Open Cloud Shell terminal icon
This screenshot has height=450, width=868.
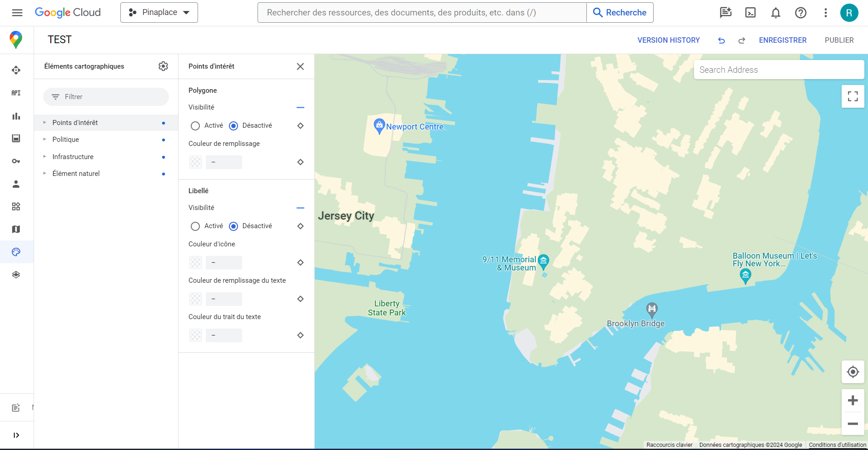(x=750, y=13)
